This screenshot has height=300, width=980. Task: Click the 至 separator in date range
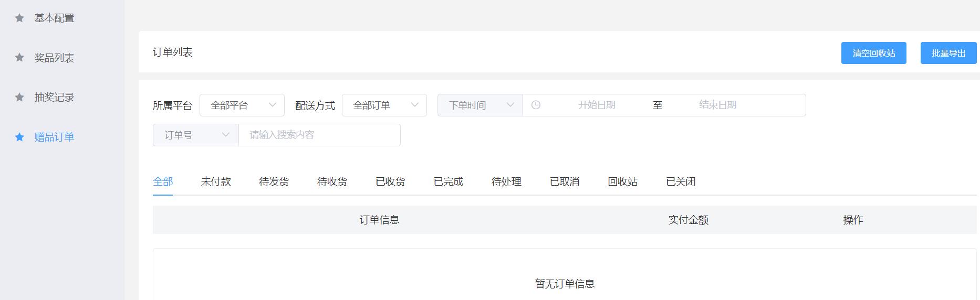click(658, 105)
